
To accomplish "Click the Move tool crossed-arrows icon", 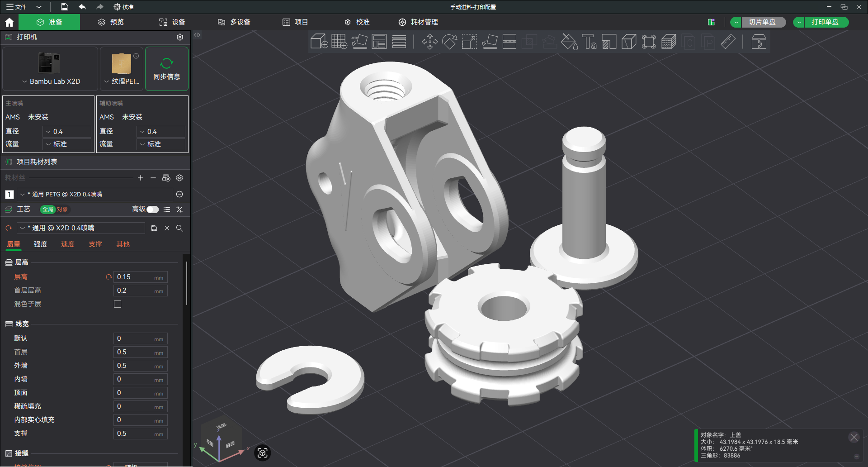I will (x=429, y=42).
